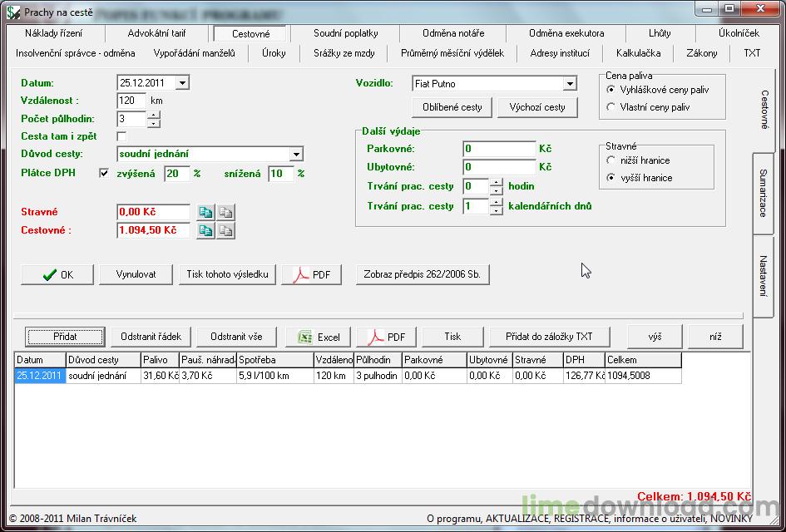This screenshot has height=532, width=786.
Task: Export the table with the Excel button
Action: [318, 337]
